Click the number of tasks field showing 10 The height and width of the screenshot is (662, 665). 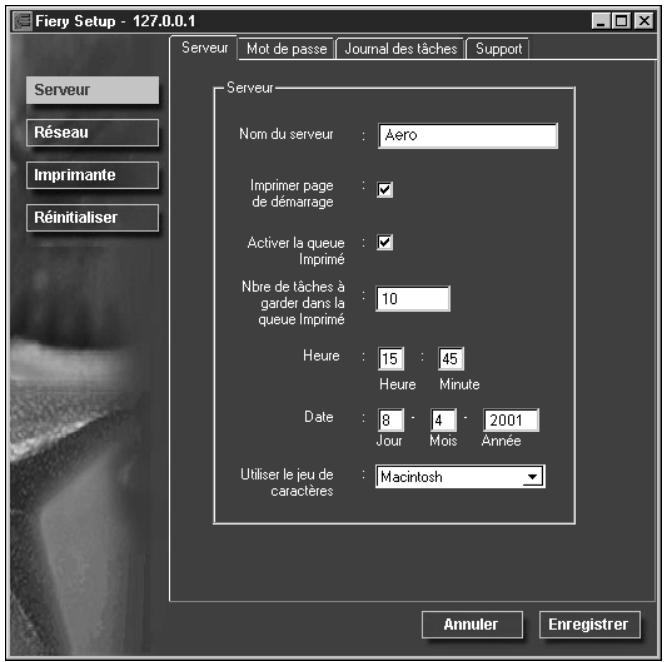[413, 299]
